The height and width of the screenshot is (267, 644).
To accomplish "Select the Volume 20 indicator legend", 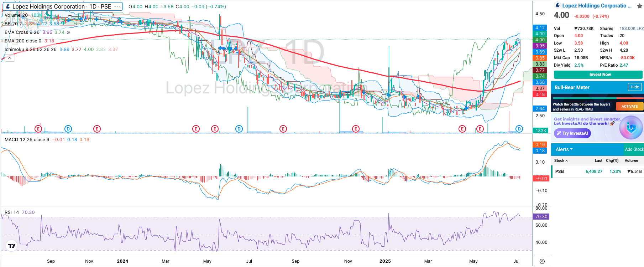I will click(x=16, y=15).
